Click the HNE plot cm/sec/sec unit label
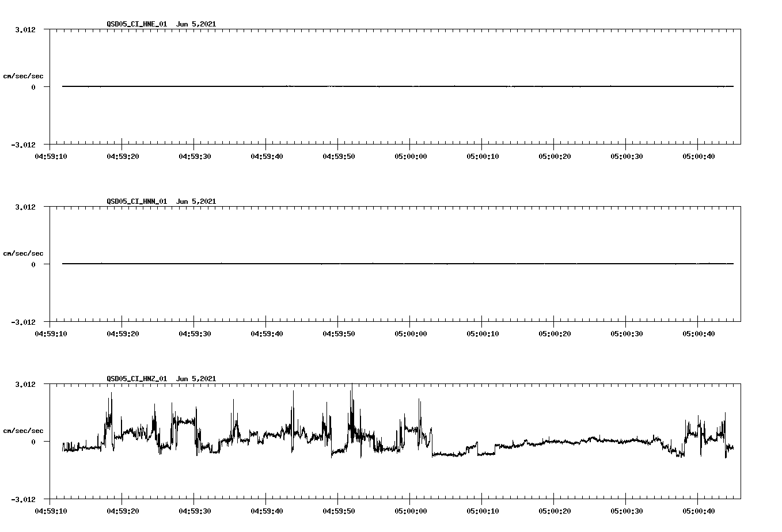This screenshot has width=782, height=532. click(23, 76)
